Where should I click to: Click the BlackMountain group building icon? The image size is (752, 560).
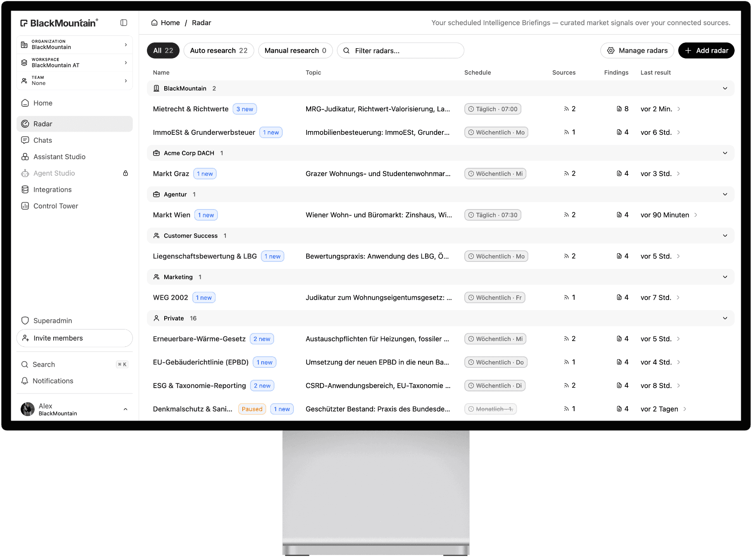click(x=156, y=88)
